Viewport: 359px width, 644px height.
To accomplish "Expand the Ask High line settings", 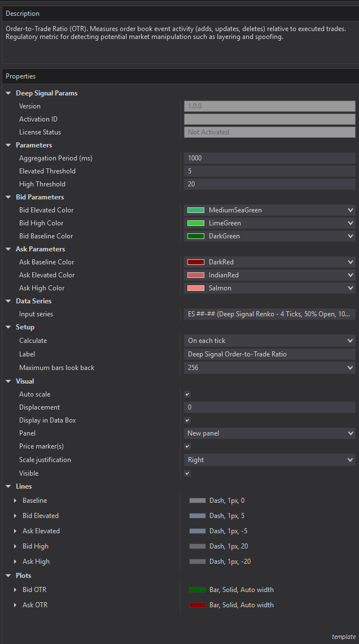I will coord(15,562).
